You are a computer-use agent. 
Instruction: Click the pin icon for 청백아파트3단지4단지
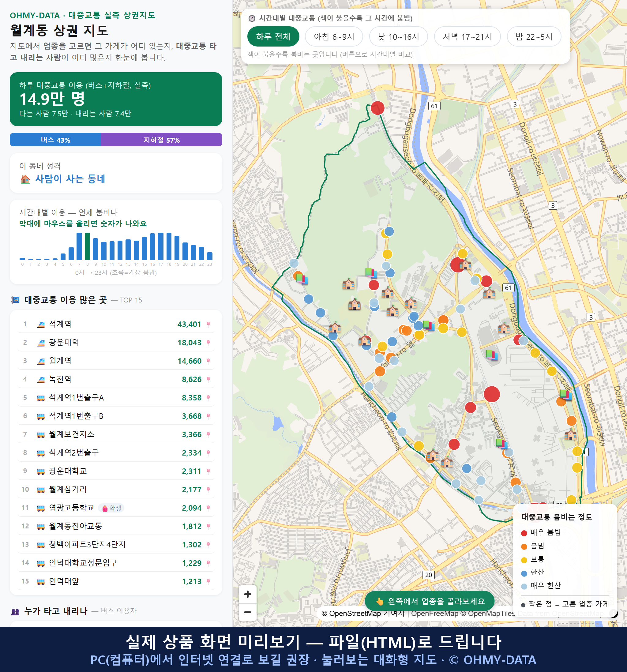pyautogui.click(x=208, y=545)
